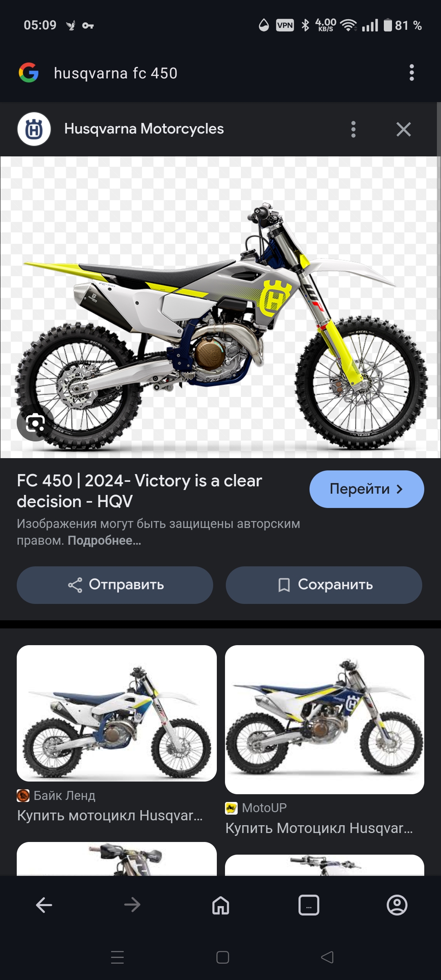Go to browser home page icon
The width and height of the screenshot is (441, 980).
click(x=220, y=905)
